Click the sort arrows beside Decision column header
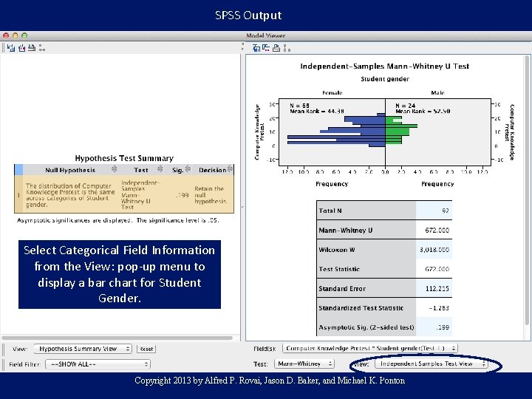 [230, 168]
